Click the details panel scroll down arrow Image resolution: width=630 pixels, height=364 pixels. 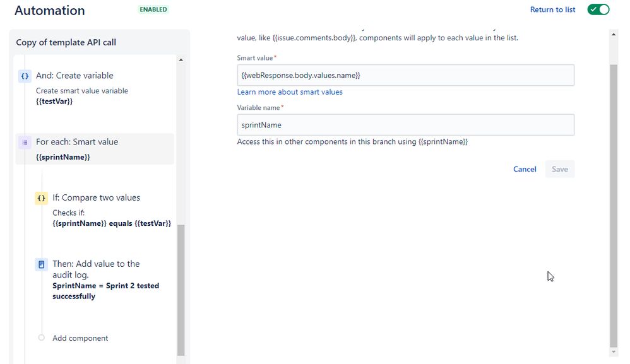pyautogui.click(x=614, y=352)
